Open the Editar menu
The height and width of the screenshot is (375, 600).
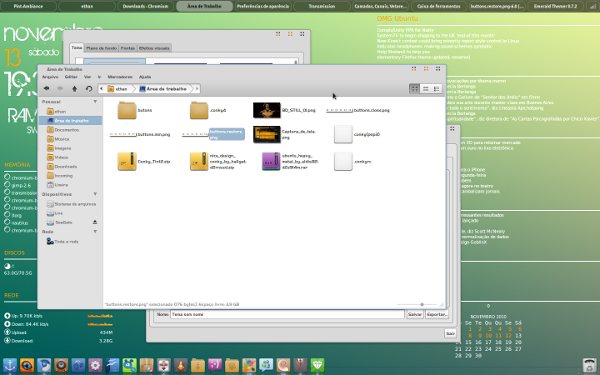point(71,77)
